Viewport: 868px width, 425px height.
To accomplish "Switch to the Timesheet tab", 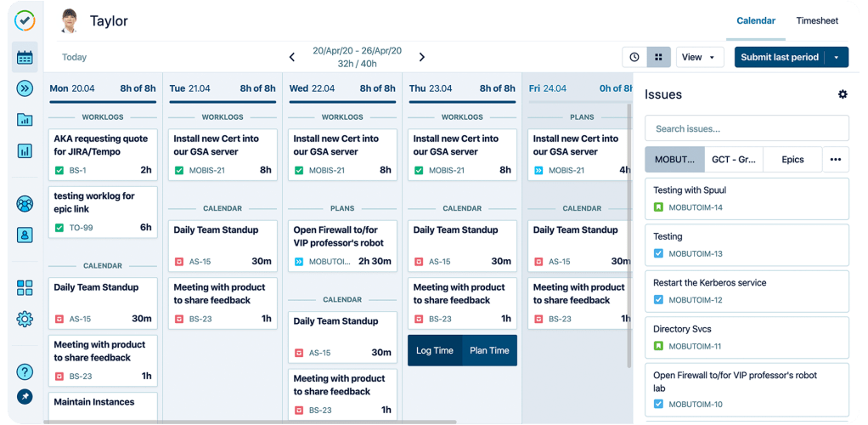I will pos(817,21).
